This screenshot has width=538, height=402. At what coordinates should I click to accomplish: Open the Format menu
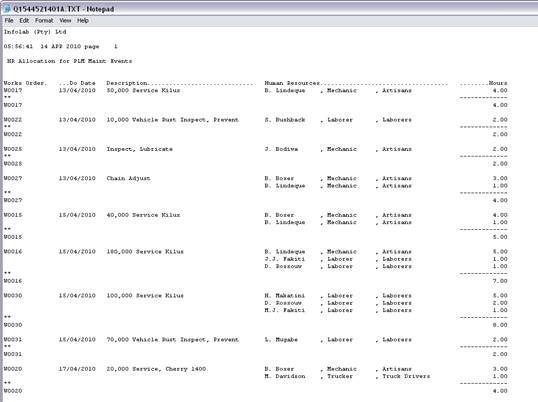(44, 21)
